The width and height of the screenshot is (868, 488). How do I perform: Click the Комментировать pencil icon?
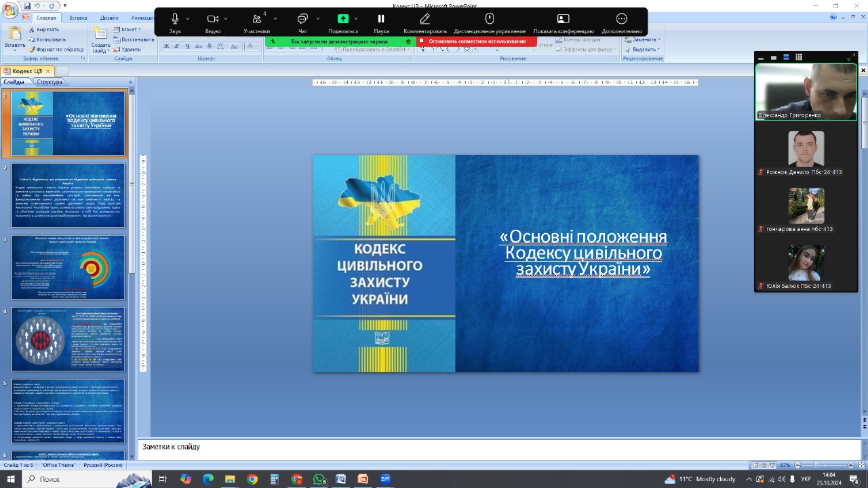[425, 19]
